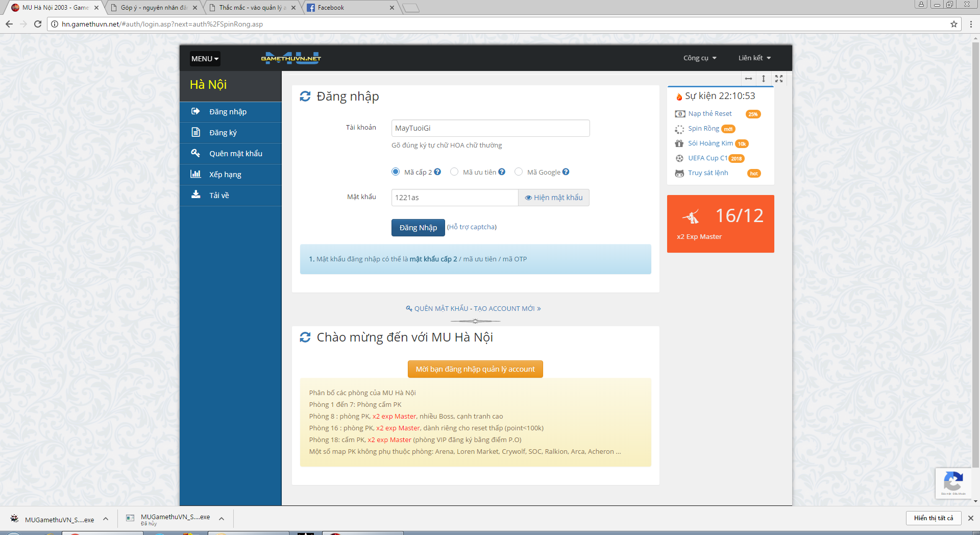Screen dimensions: 980x535
Task: Click the Truy sát lệnh mask icon
Action: point(679,174)
